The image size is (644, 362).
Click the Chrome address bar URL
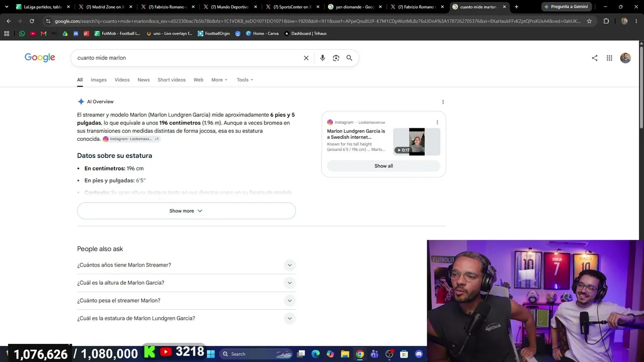coord(317,21)
